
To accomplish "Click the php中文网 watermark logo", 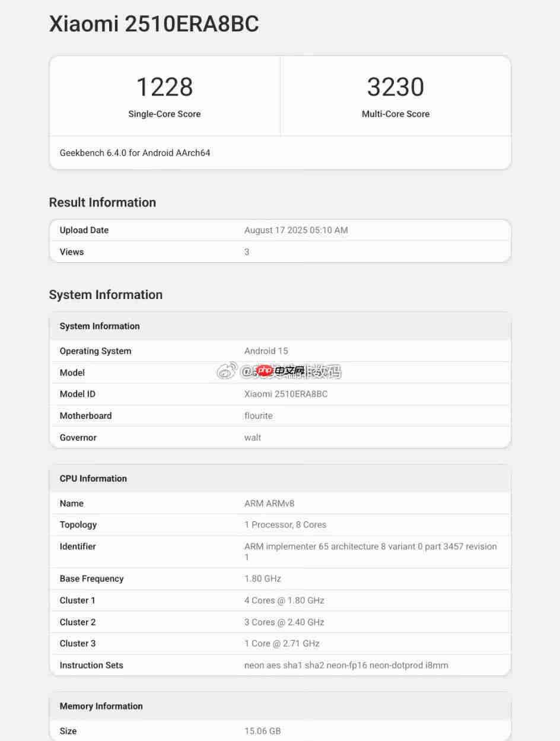I will (265, 371).
